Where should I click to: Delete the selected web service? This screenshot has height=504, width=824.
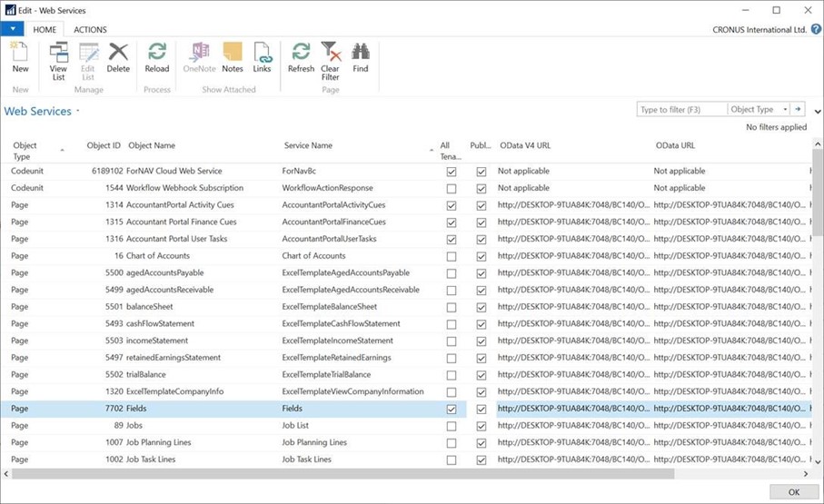[x=118, y=57]
